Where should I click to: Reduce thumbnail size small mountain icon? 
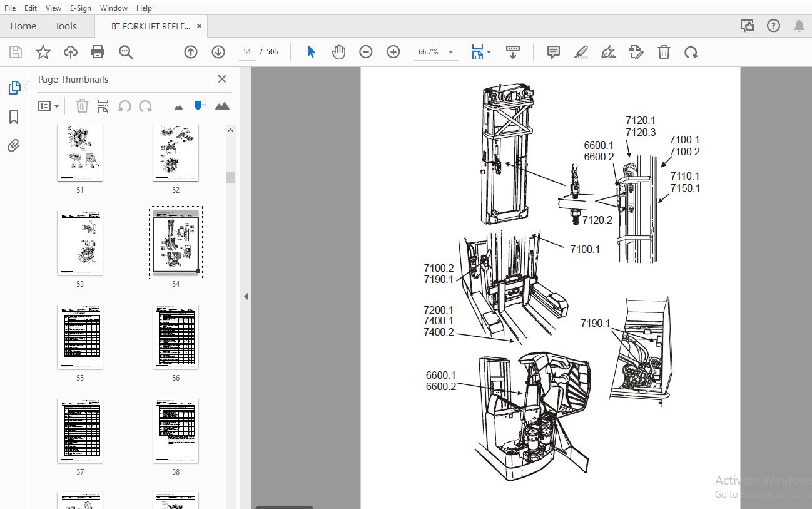point(179,106)
